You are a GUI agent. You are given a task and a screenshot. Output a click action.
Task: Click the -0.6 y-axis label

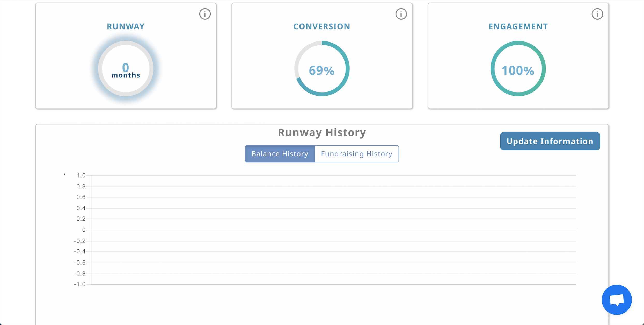[79, 263]
